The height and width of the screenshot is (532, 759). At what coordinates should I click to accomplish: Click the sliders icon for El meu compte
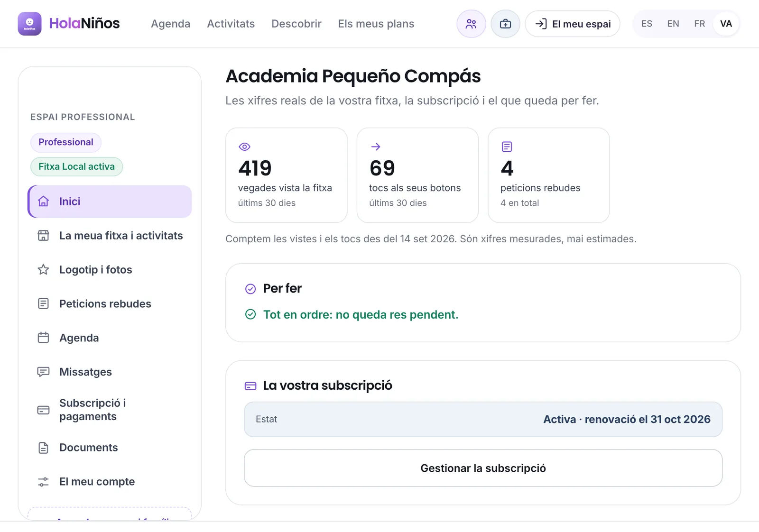43,482
